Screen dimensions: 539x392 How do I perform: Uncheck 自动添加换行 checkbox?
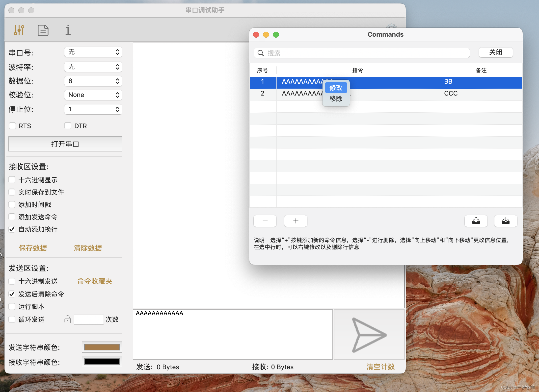click(x=12, y=229)
